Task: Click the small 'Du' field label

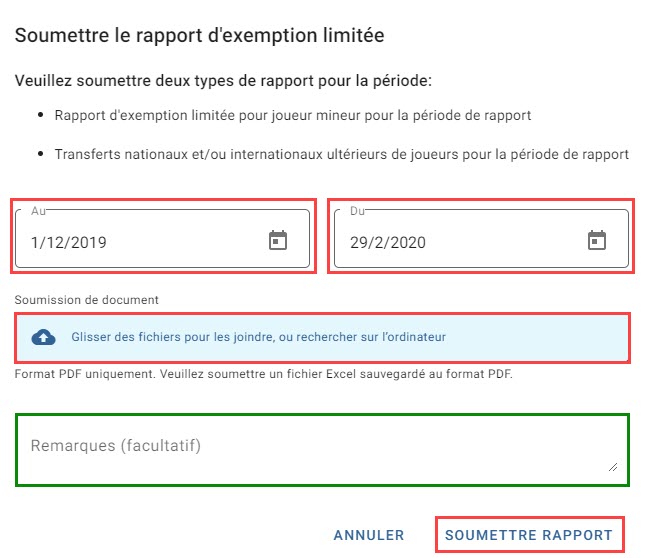Action: pyautogui.click(x=357, y=211)
